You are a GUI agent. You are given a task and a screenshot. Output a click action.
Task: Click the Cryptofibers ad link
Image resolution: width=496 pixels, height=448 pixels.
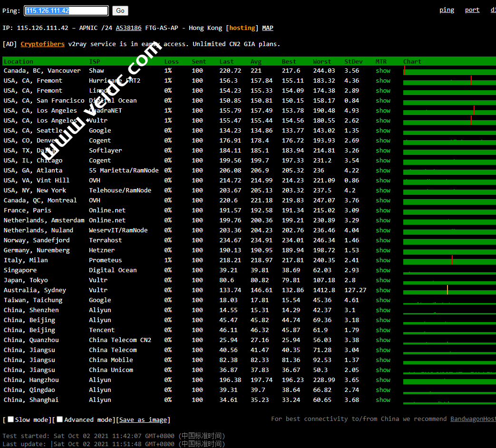[42, 44]
